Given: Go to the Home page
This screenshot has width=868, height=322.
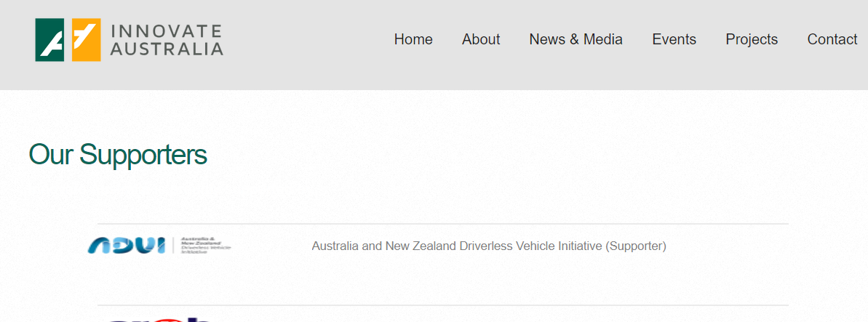Looking at the screenshot, I should 413,39.
